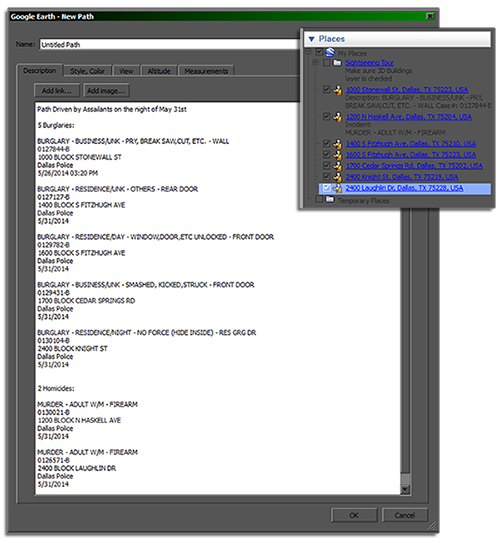Uncheck the 1000 Stonewall St placemark
The image size is (500, 543).
[327, 89]
